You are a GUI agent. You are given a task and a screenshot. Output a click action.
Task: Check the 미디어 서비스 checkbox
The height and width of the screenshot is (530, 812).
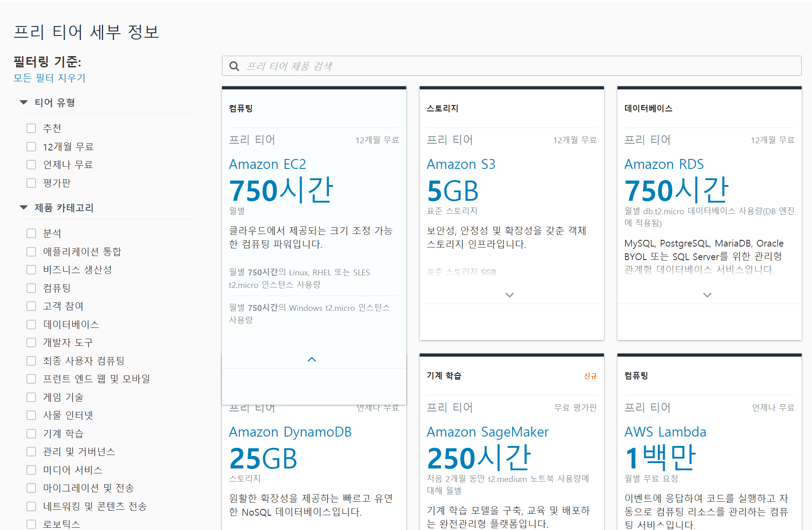pos(31,470)
